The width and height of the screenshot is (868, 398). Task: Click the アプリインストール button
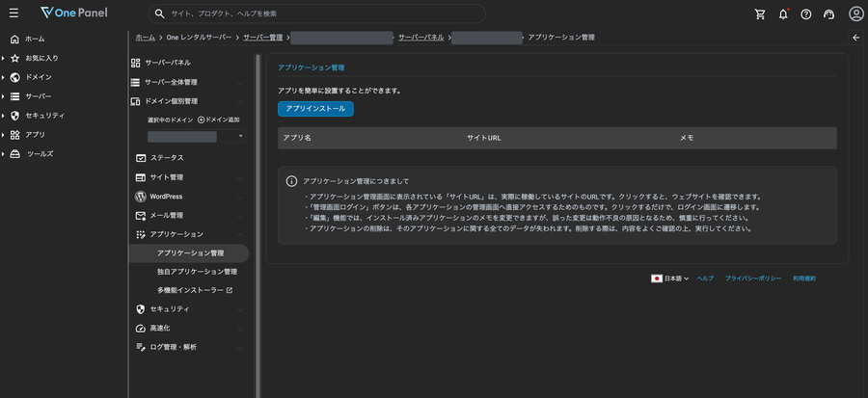click(315, 109)
